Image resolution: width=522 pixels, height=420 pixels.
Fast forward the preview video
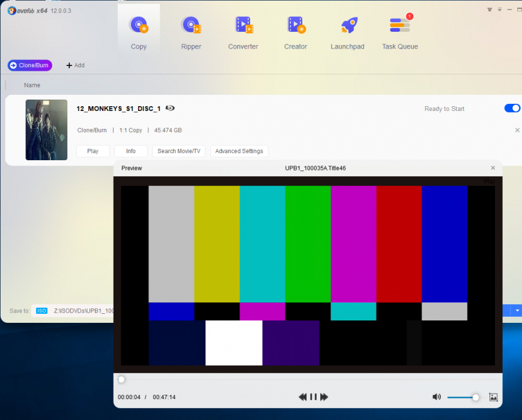(x=324, y=397)
